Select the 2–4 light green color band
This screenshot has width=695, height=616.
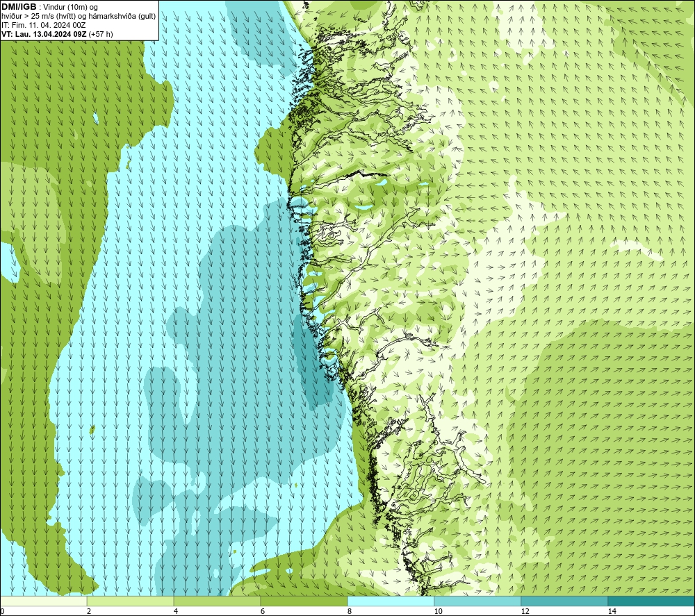point(131,601)
